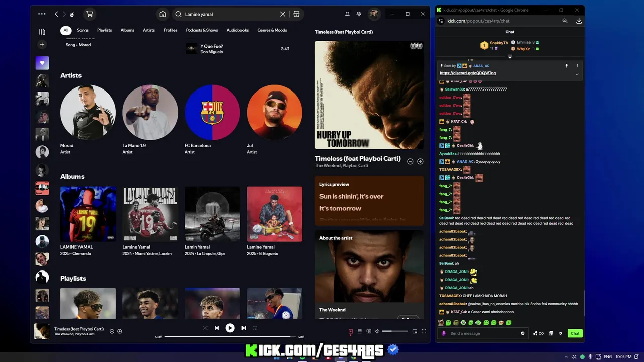Viewport: 644px width, 362px height.
Task: Open Spotify notifications bell
Action: pos(347,14)
